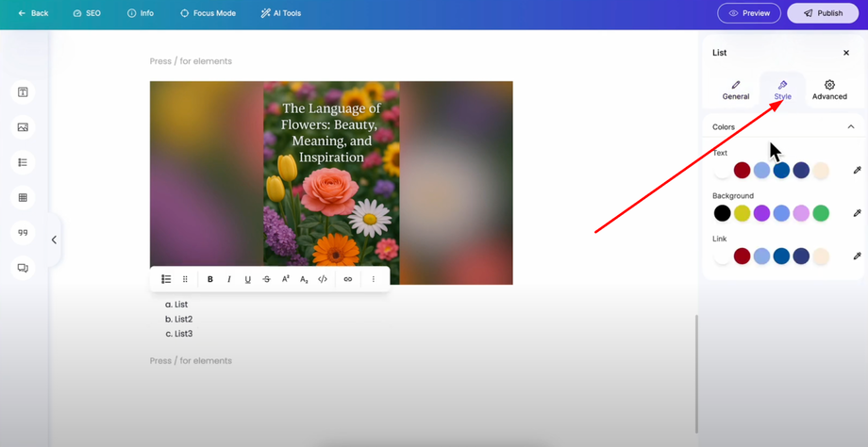Switch to the General tab
This screenshot has width=868, height=447.
[x=736, y=91]
